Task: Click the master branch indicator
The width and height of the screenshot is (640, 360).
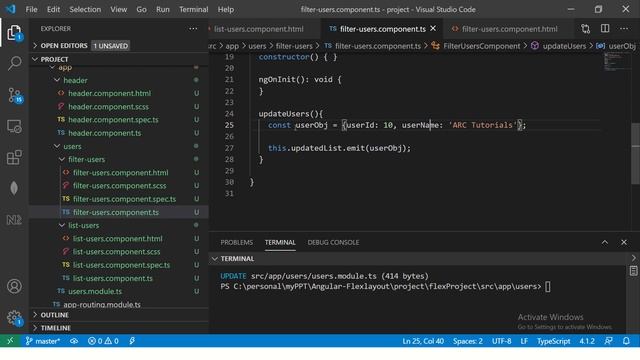Action: coord(42,341)
